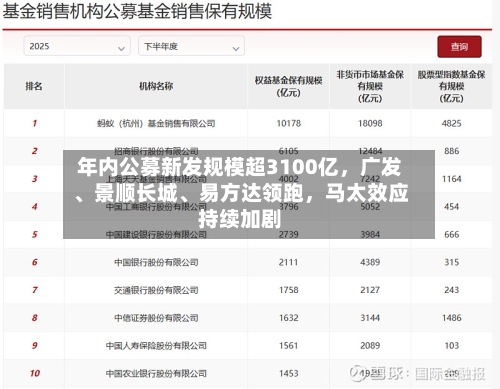Select 中信证券股份有限公司 row name
Screen dimensions: 500x389
click(x=156, y=318)
